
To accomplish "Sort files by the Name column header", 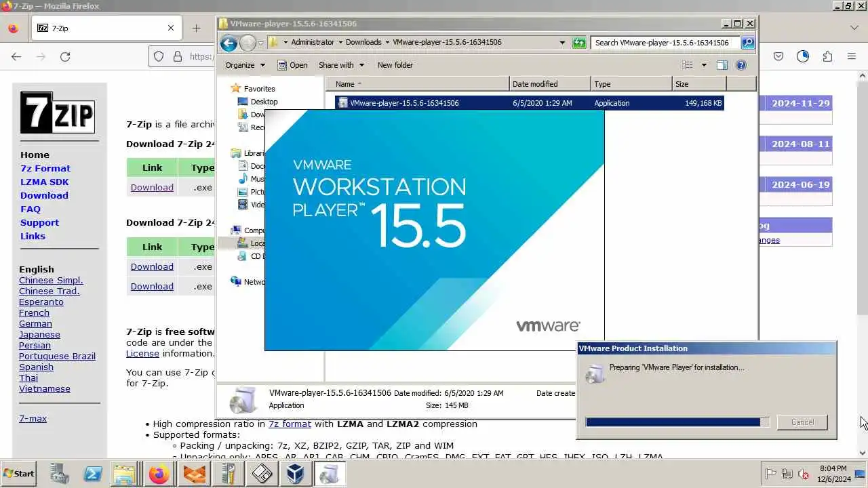I will [x=418, y=84].
